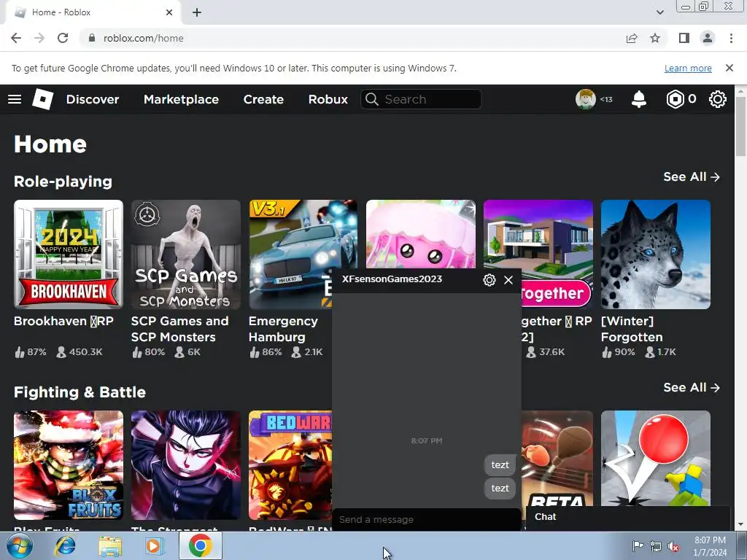Click the muted volume tray icon
The image size is (747, 560).
pyautogui.click(x=673, y=546)
